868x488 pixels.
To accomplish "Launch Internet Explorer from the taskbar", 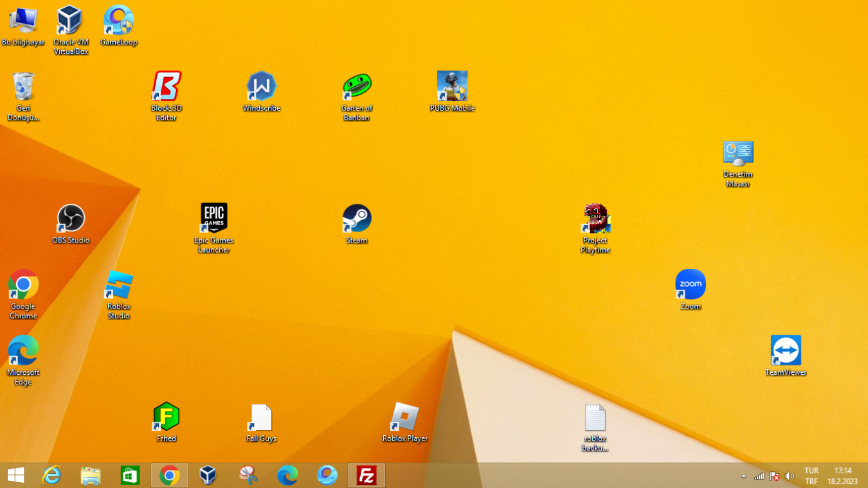I will 51,475.
